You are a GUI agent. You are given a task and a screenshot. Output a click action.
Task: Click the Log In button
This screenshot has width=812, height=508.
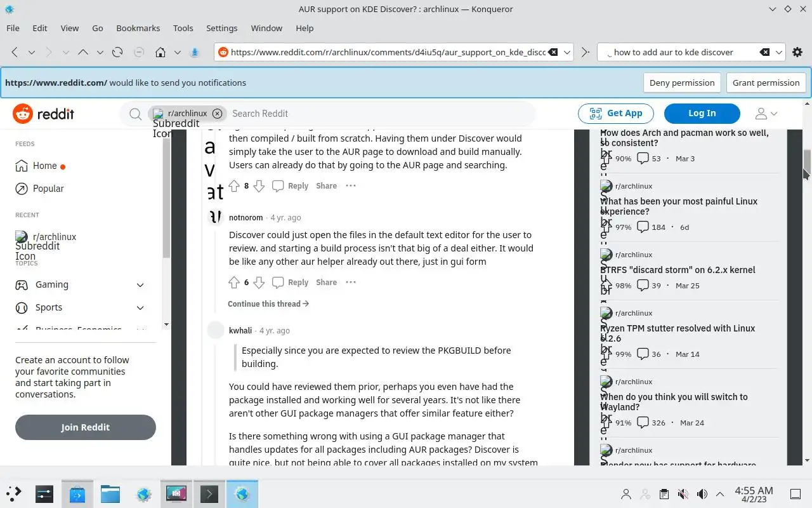(x=702, y=113)
